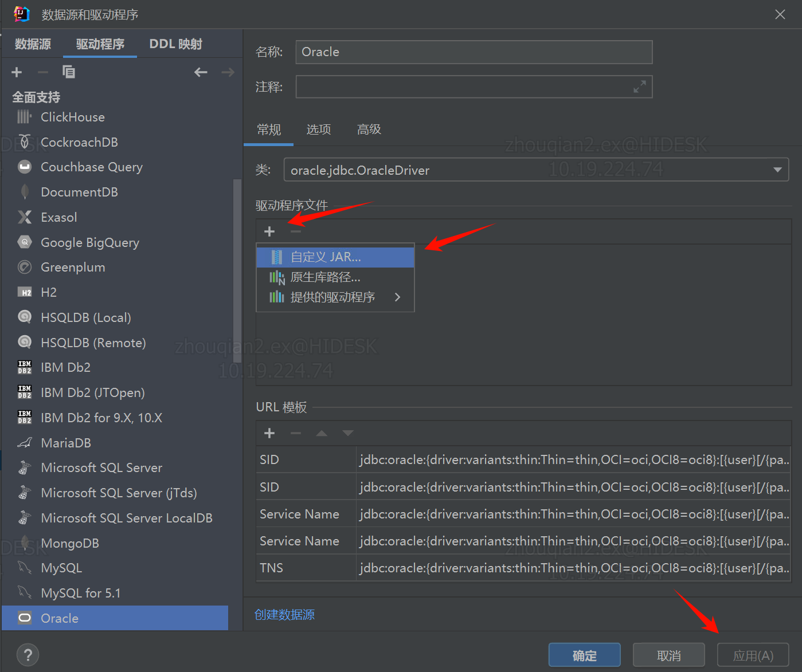The height and width of the screenshot is (672, 802).
Task: Open help with the question mark icon
Action: point(28,654)
